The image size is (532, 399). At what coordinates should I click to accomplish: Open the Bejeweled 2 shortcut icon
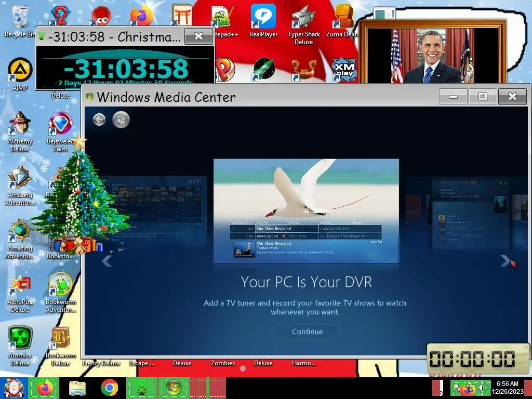pos(60,15)
